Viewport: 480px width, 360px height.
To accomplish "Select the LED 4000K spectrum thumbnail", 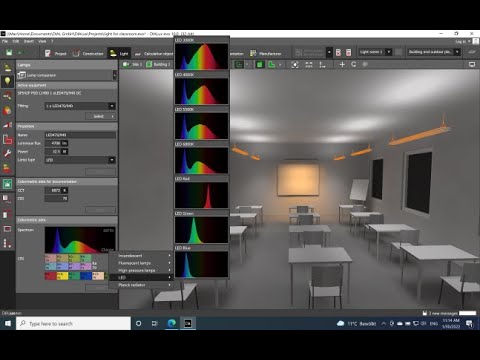I will pyautogui.click(x=202, y=91).
